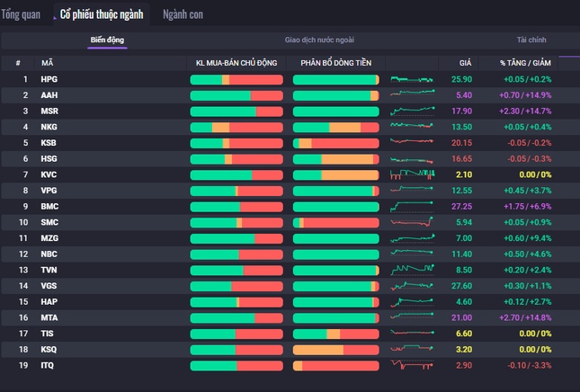
Task: Open the HPG stock ticker
Action: click(49, 80)
